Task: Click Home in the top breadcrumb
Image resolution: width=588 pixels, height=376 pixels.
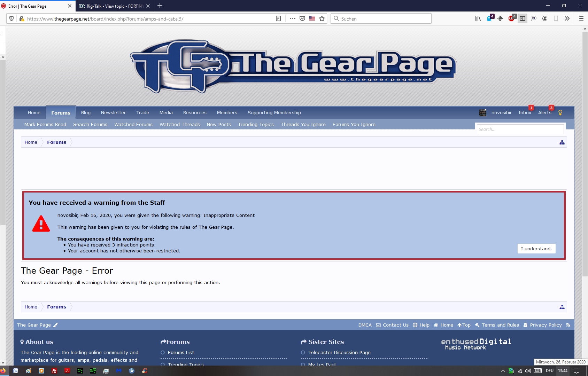Action: (31, 142)
